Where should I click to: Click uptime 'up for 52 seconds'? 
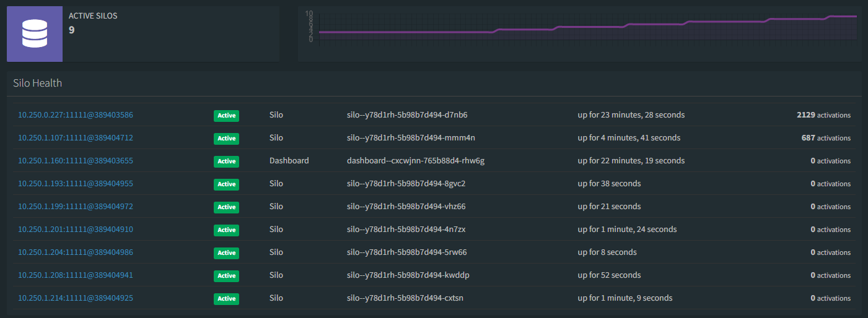point(610,275)
